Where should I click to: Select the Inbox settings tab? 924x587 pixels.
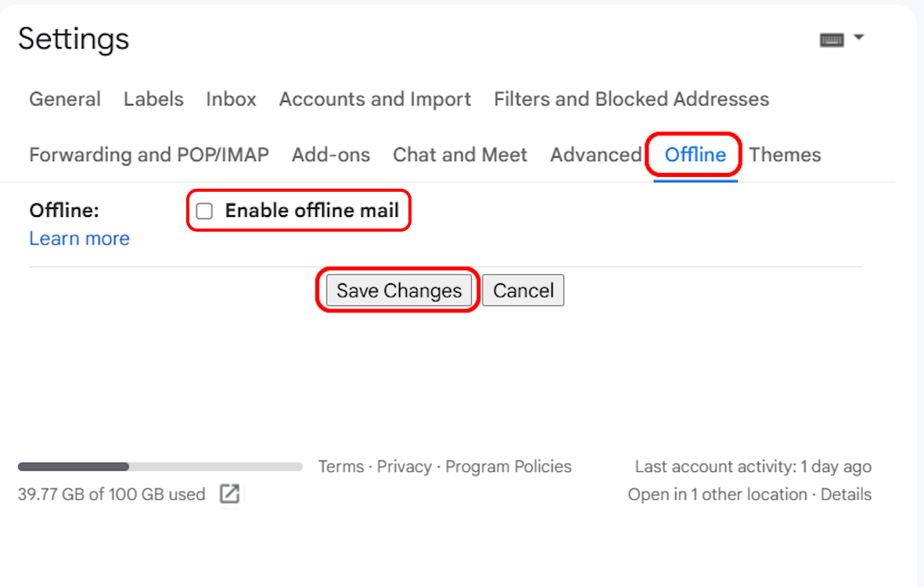click(x=230, y=99)
